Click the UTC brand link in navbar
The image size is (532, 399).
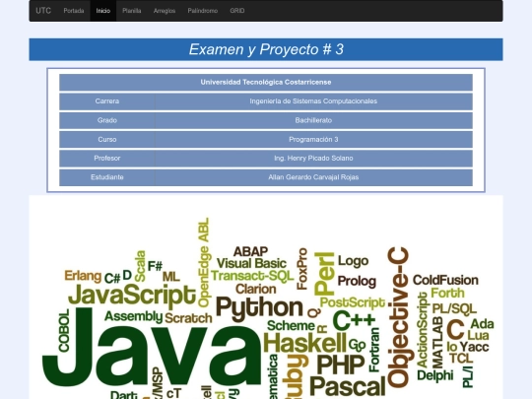click(43, 11)
